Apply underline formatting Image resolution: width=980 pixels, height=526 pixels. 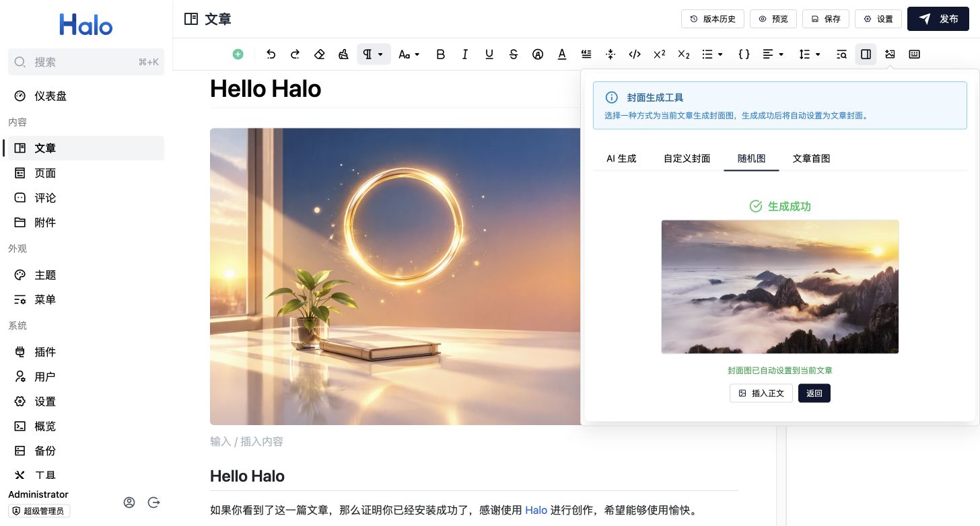tap(489, 54)
